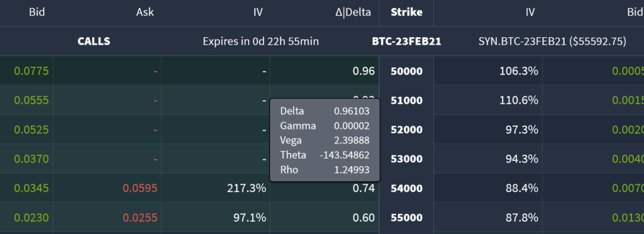Screen dimensions: 644x234
Task: Click the calls IV column header
Action: click(257, 13)
